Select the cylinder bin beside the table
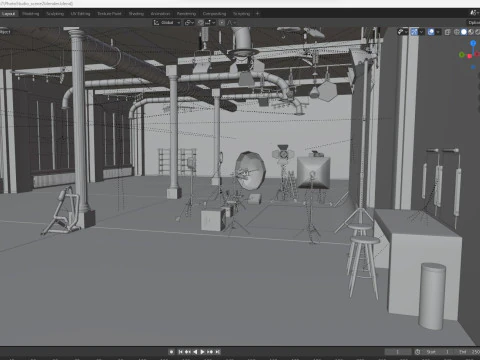 coord(432,296)
